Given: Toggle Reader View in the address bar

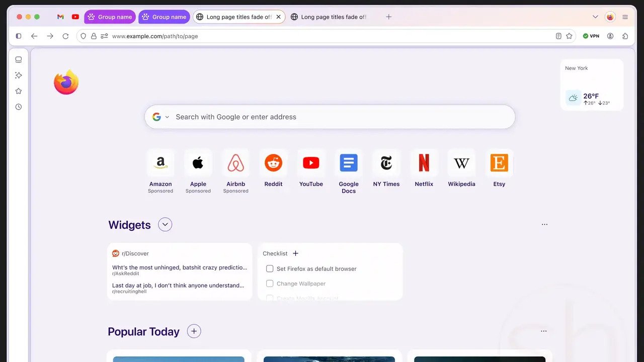Looking at the screenshot, I should tap(558, 36).
